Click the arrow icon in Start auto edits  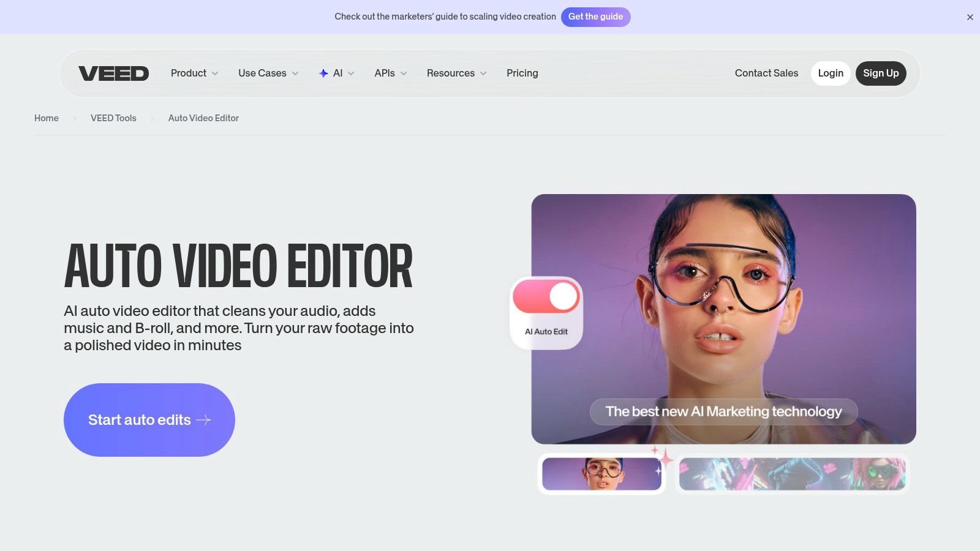203,420
